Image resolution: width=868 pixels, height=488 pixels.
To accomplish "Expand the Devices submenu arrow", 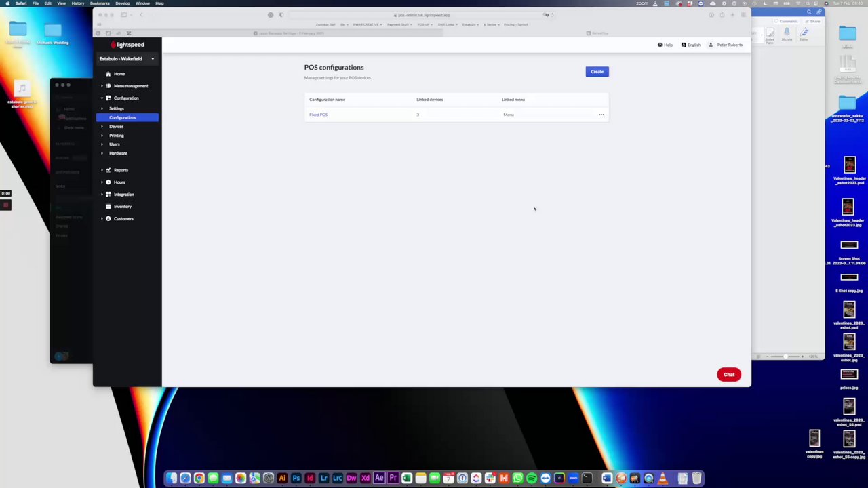I will tap(102, 127).
